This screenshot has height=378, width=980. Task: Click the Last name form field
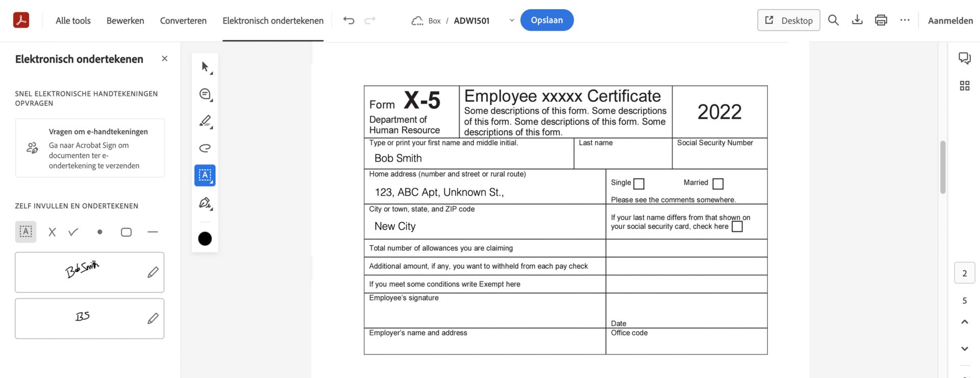pyautogui.click(x=623, y=153)
